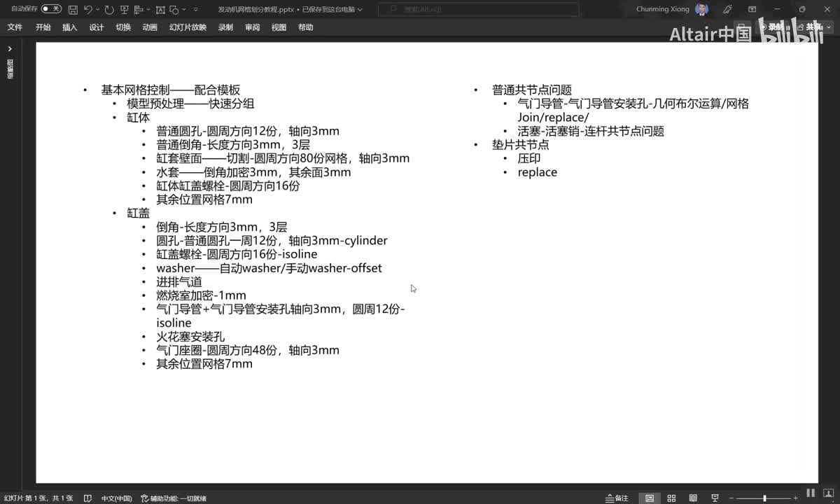Image resolution: width=840 pixels, height=504 pixels.
Task: Open the 开始 tab
Action: pos(43,27)
